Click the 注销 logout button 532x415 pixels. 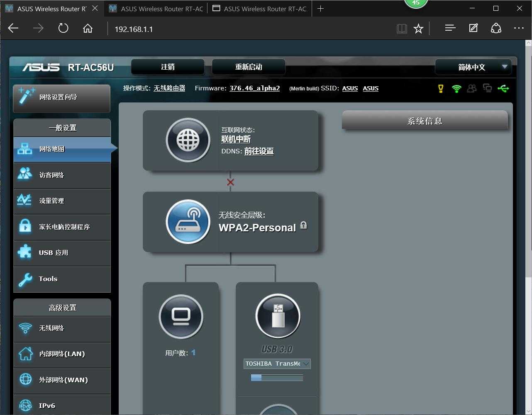(168, 67)
